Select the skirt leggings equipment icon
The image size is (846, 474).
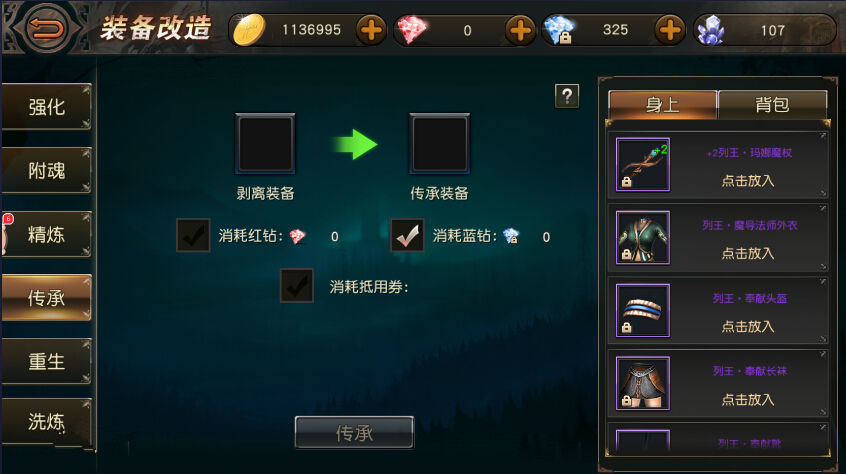(x=643, y=383)
